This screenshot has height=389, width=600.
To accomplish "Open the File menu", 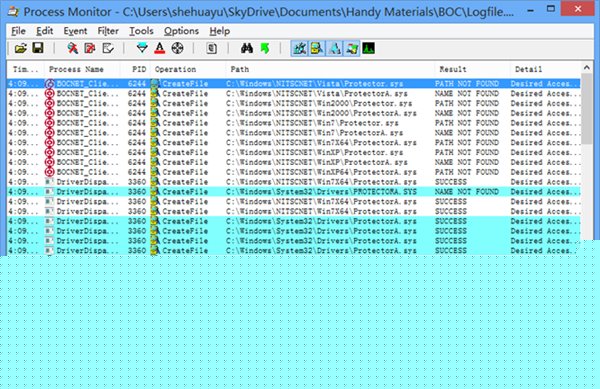I will click(18, 31).
